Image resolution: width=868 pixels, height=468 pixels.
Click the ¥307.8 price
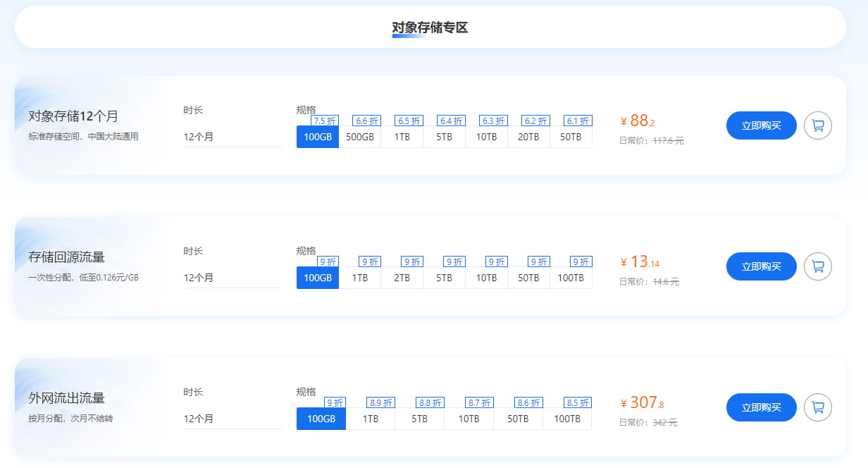click(x=642, y=403)
